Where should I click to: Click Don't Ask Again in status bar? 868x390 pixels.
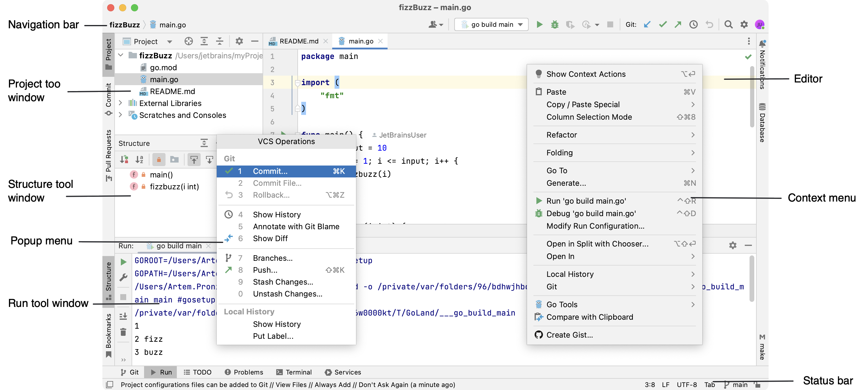tap(383, 385)
